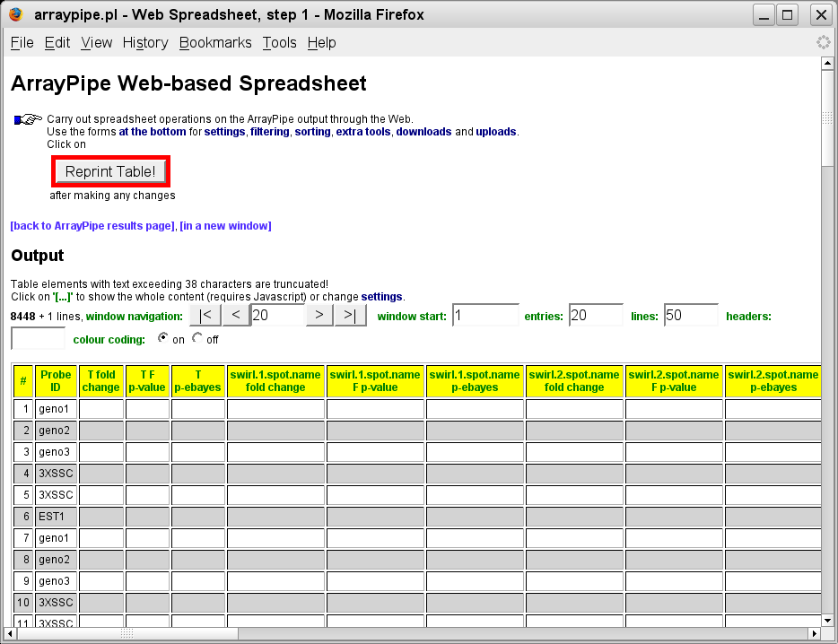
Task: Jump to the filtering link
Action: (270, 132)
